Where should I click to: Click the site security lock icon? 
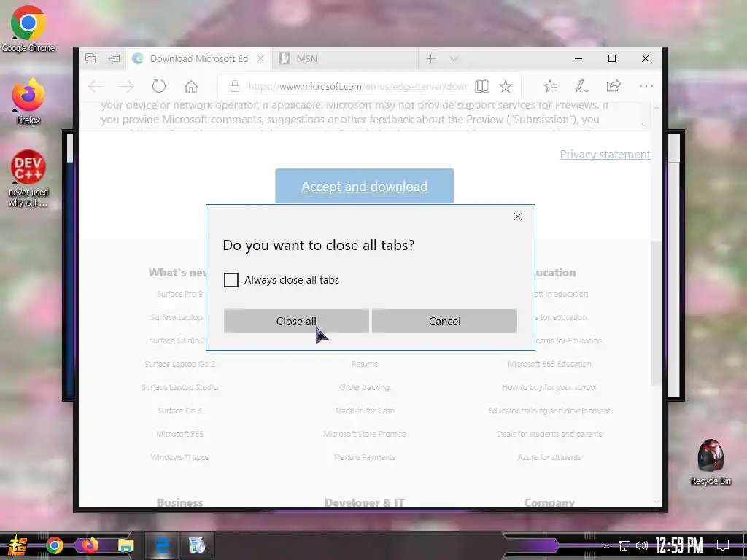click(x=234, y=86)
